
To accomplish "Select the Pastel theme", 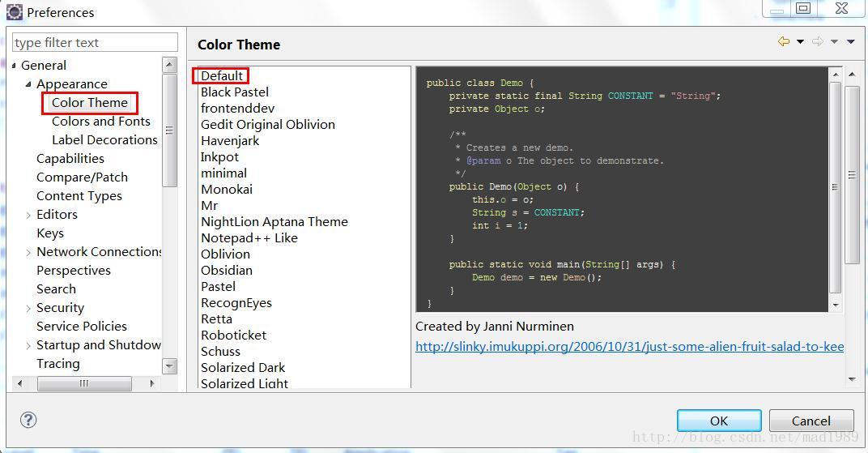I will tap(218, 286).
